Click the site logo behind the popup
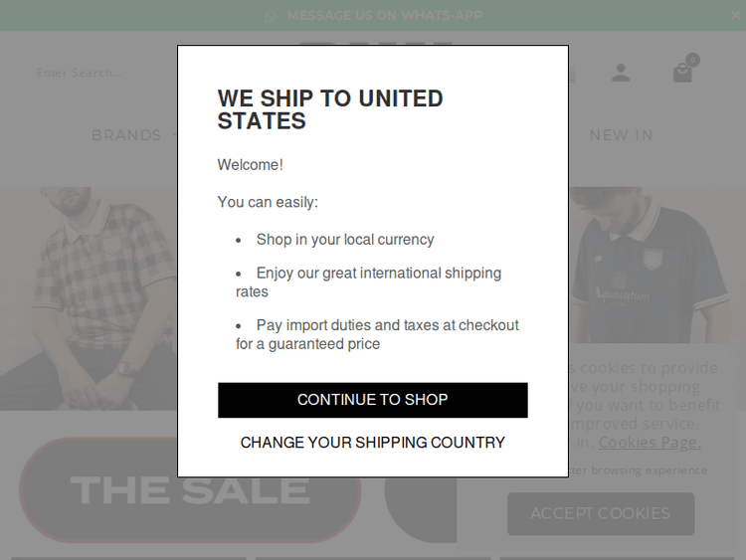Image resolution: width=746 pixels, height=560 pixels. 374,46
